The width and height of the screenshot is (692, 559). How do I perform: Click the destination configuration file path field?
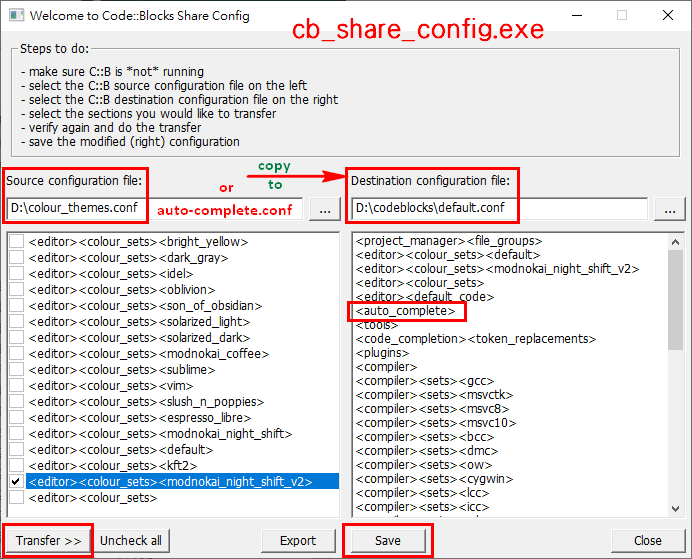tap(500, 210)
